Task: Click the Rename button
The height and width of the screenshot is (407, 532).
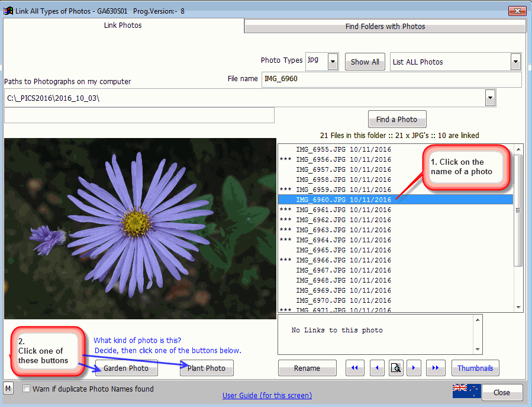Action: [307, 368]
